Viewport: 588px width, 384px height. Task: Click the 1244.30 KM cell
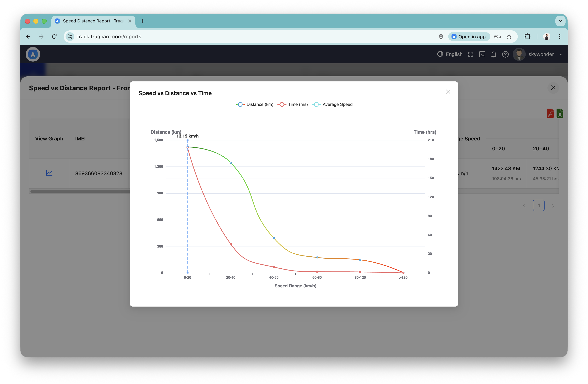point(546,168)
